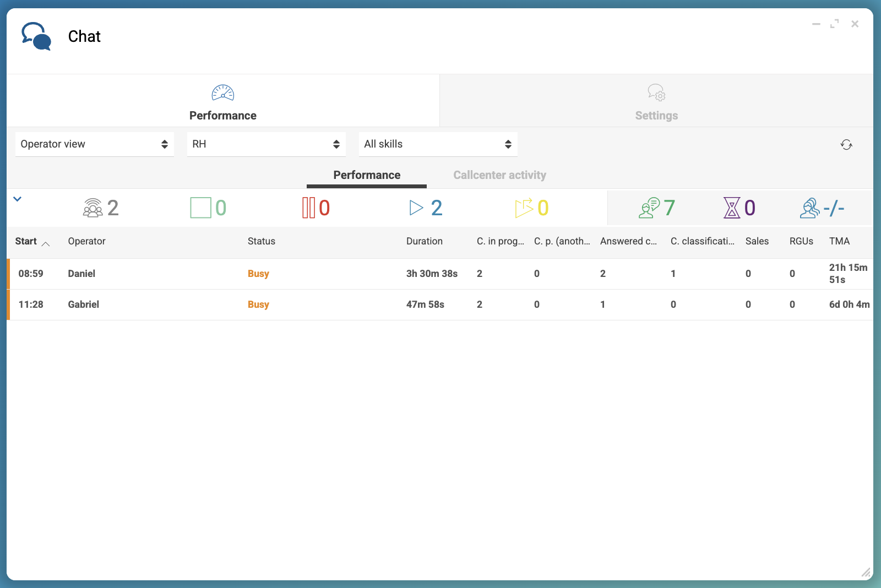Sort by the RGUs column header
Image resolution: width=881 pixels, height=588 pixels.
click(801, 241)
